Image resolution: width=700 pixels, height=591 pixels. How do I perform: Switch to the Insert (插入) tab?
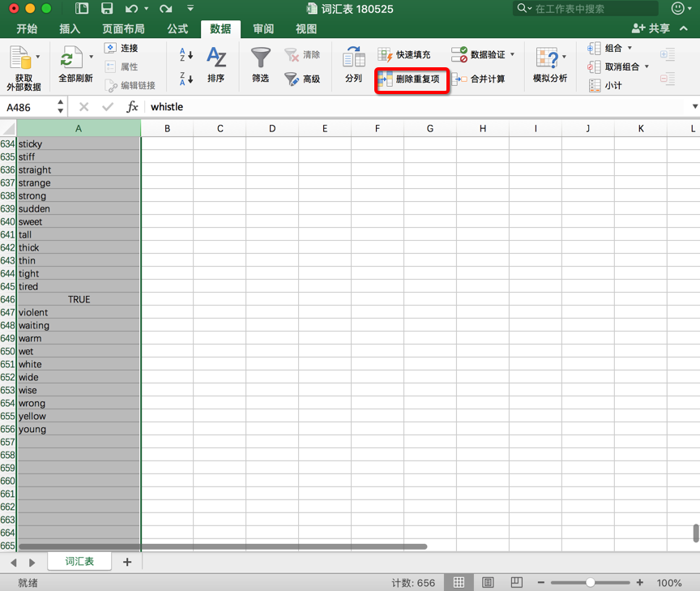click(x=70, y=29)
